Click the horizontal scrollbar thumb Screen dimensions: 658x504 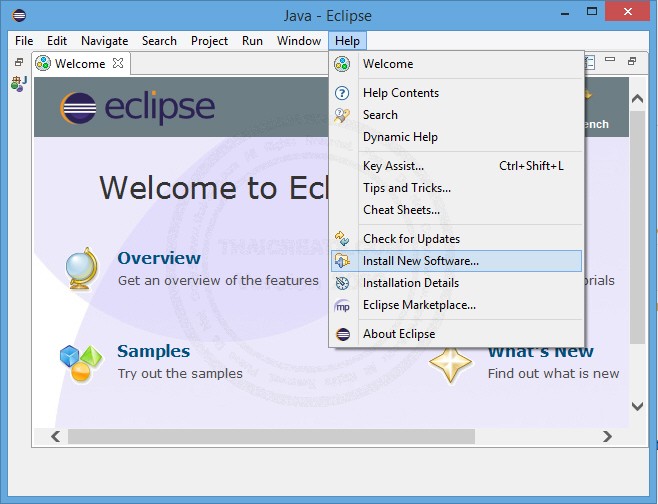271,436
